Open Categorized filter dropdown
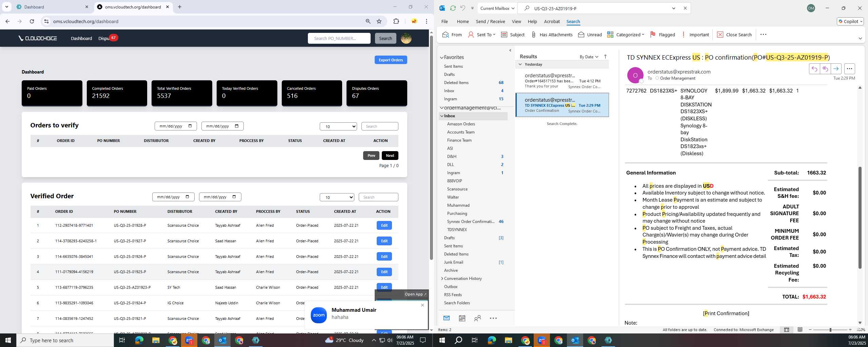Image resolution: width=868 pixels, height=347 pixels. [x=626, y=35]
